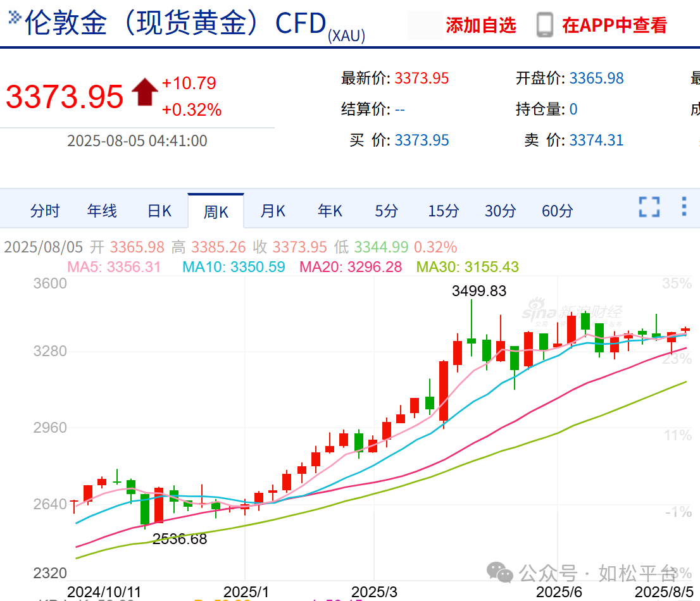Click the 3499.83 high label on chart
Image resolution: width=700 pixels, height=601 pixels.
(x=479, y=291)
